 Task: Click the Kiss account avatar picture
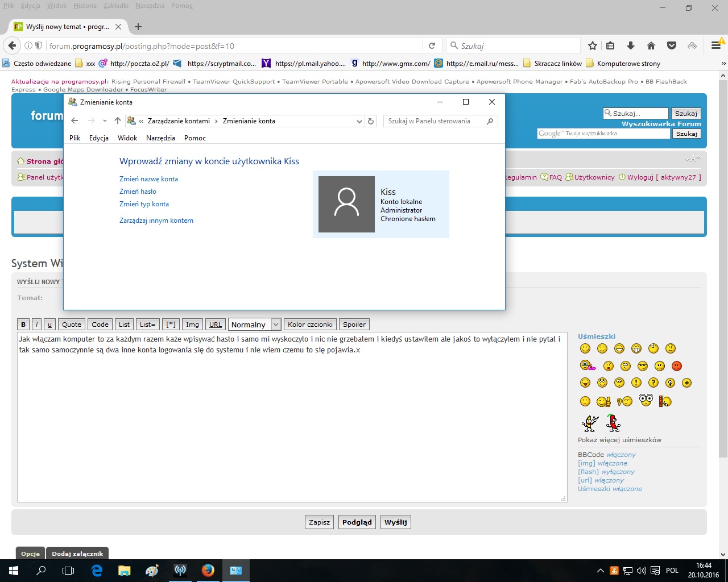coord(346,204)
